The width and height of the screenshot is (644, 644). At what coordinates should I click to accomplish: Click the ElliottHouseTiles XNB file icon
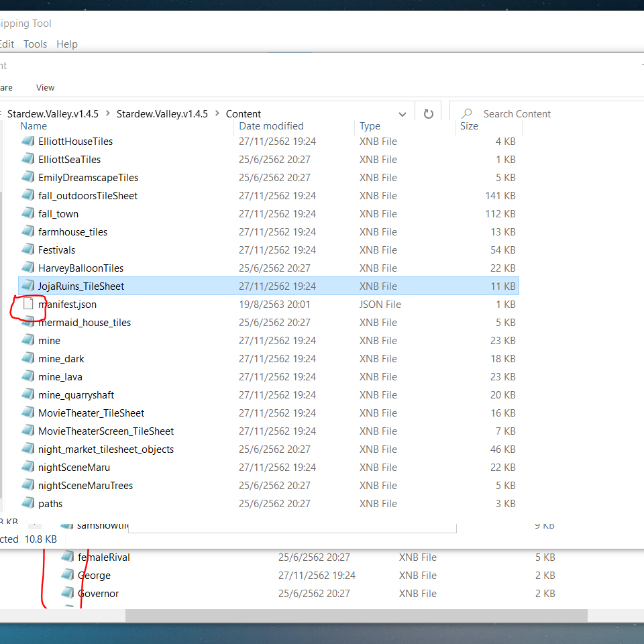coord(28,142)
